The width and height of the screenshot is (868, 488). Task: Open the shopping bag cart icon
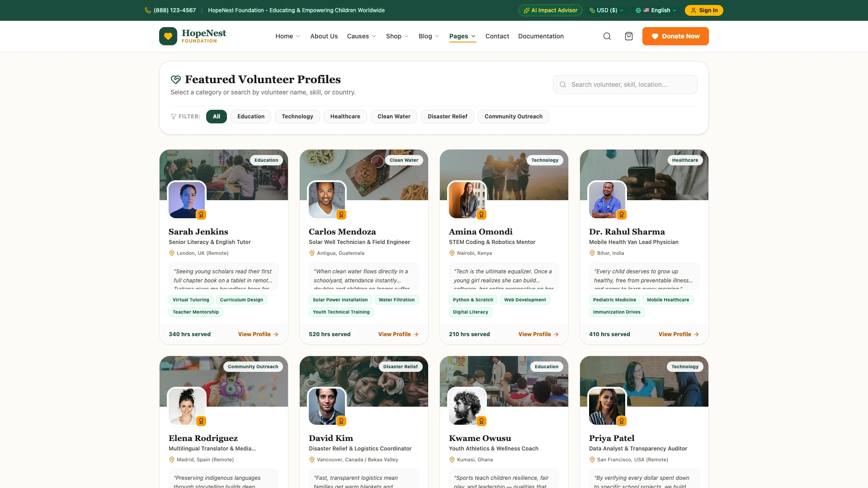point(629,36)
